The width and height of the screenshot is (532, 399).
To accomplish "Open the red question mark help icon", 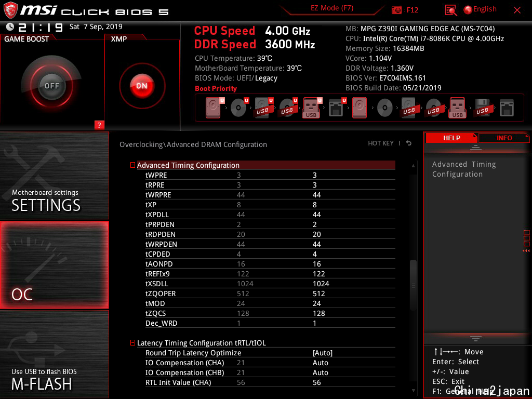I will [x=99, y=125].
